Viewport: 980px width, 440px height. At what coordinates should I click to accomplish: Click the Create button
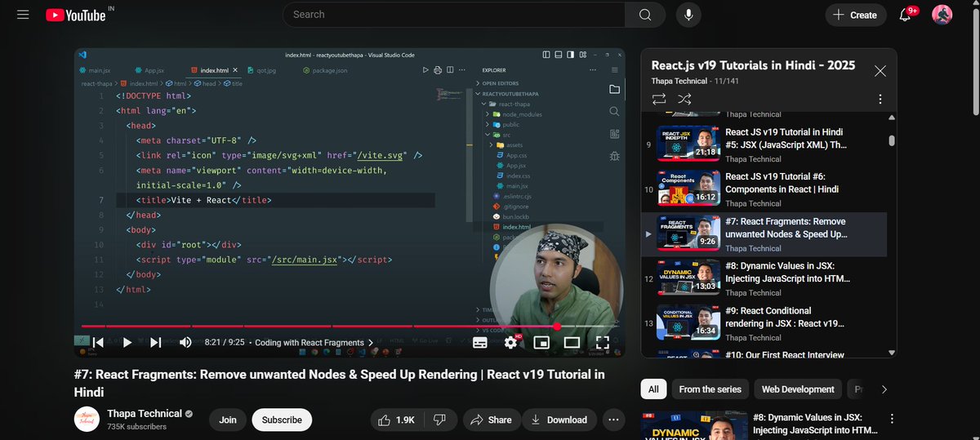855,15
